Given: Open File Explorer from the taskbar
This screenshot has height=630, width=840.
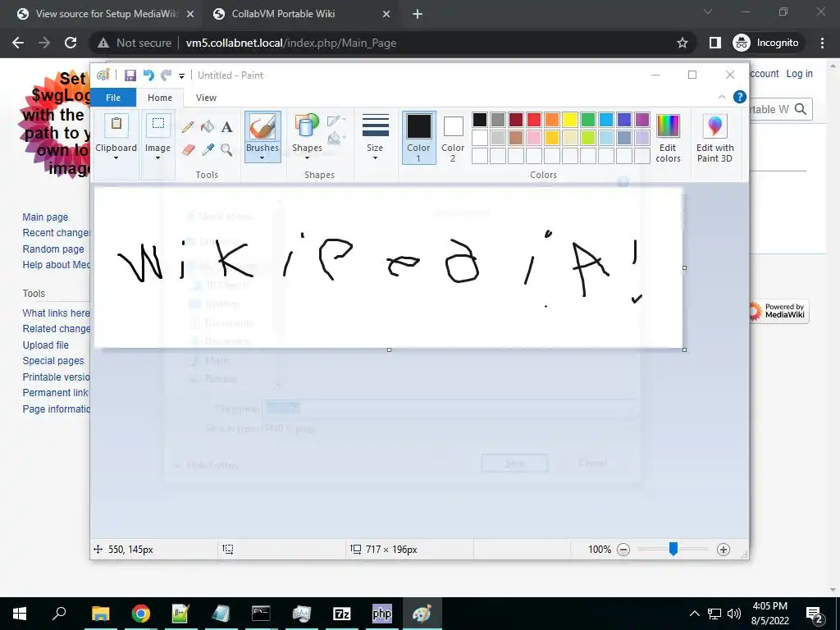Looking at the screenshot, I should tap(100, 614).
